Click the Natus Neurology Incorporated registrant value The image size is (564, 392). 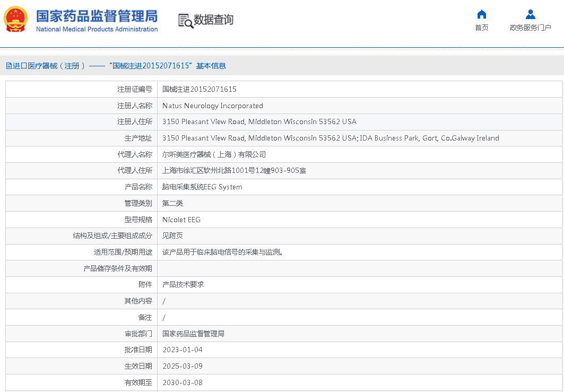(x=212, y=106)
